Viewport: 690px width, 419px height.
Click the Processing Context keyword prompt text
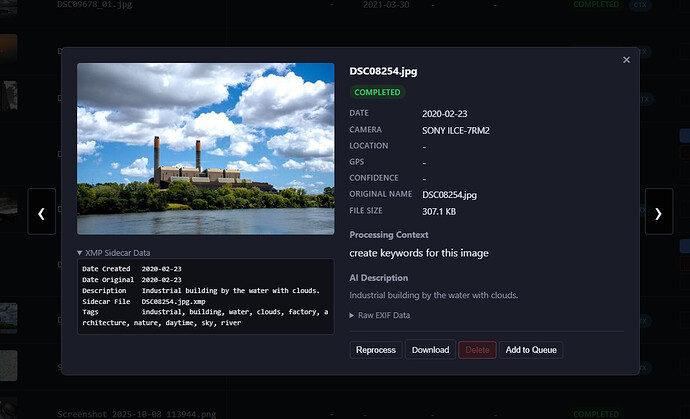click(419, 253)
